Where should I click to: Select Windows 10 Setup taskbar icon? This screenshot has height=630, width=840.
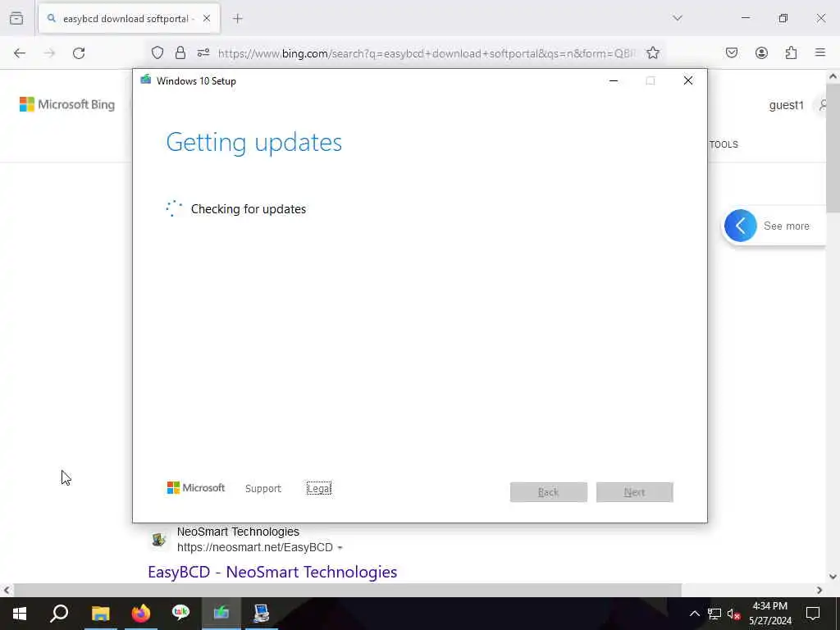pos(221,614)
